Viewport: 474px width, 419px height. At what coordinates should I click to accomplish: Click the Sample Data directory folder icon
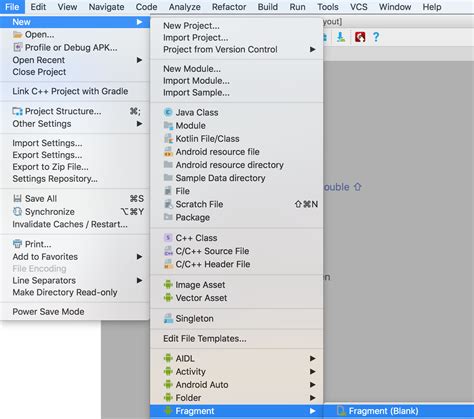pyautogui.click(x=168, y=178)
